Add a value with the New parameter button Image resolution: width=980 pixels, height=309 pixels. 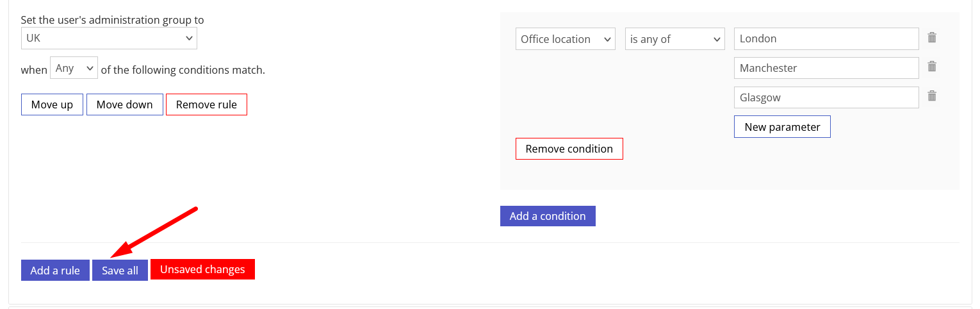click(x=782, y=127)
